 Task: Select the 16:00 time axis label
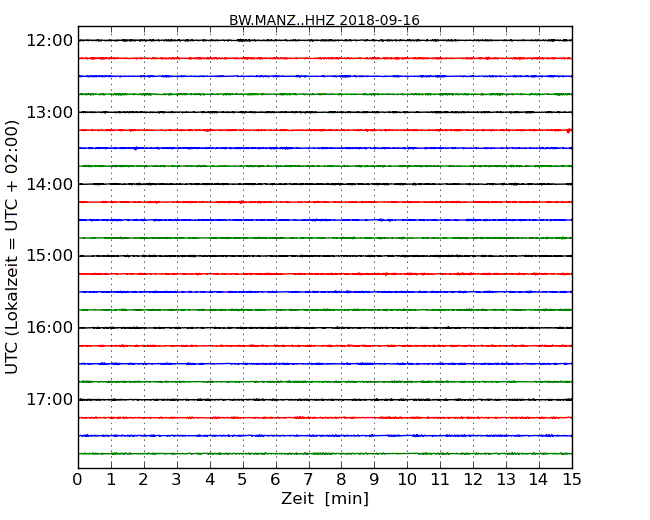coord(50,328)
